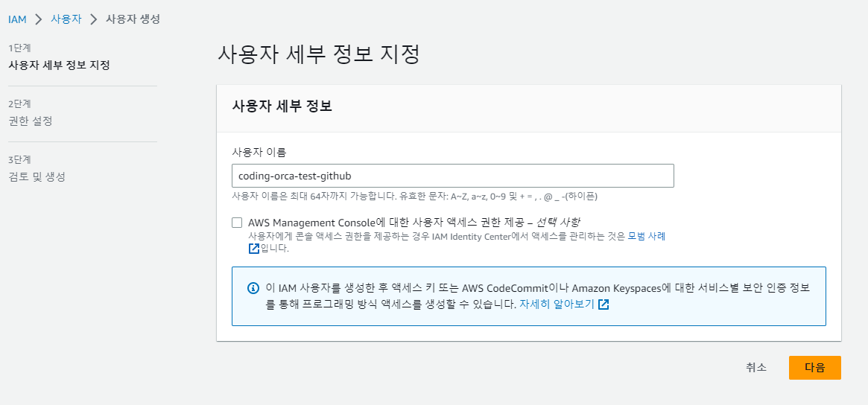The image size is (868, 405).
Task: Click the 사용자 세부 정보 panel heading
Action: pos(282,106)
